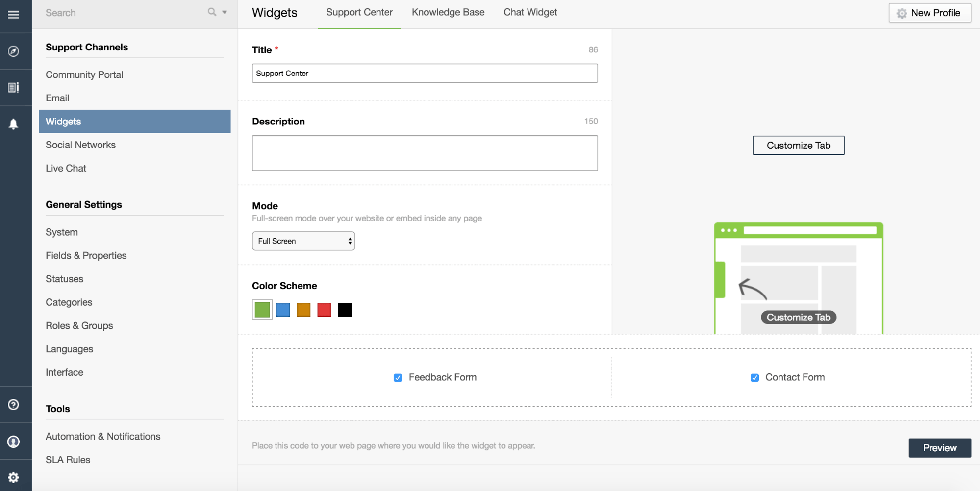Viewport: 980px width, 491px height.
Task: Switch to the Support Center tab
Action: [359, 12]
